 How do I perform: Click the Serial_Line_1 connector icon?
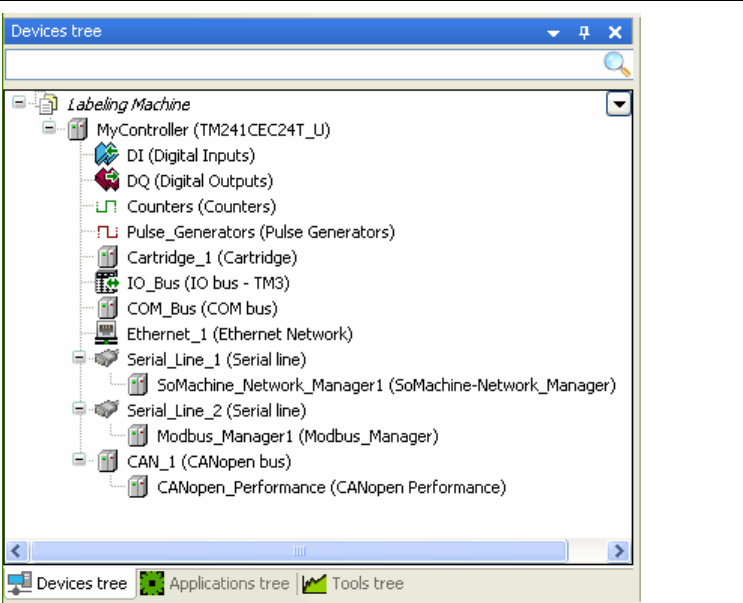click(x=106, y=359)
